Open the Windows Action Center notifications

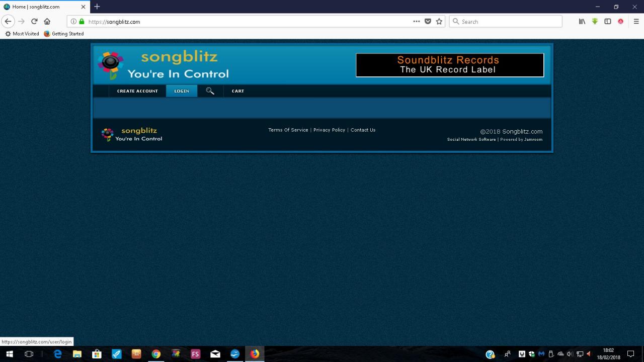pyautogui.click(x=631, y=354)
